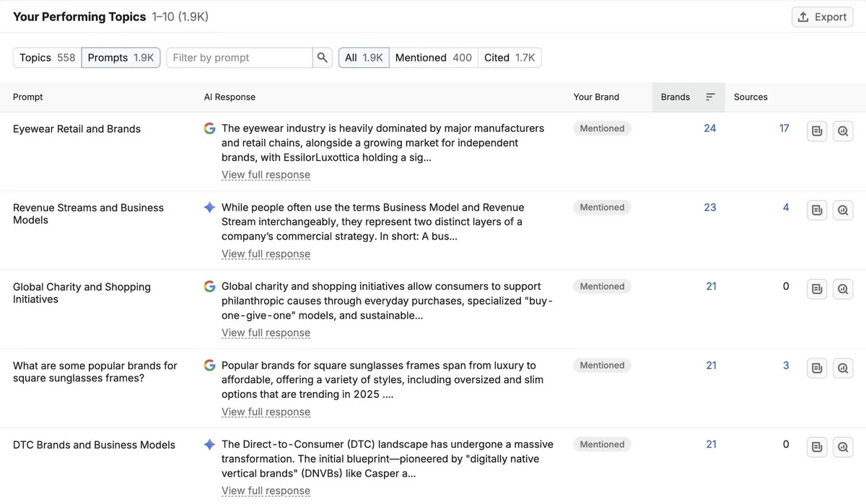Click the prompt 'DTC Brands and Business Models'

[x=94, y=445]
